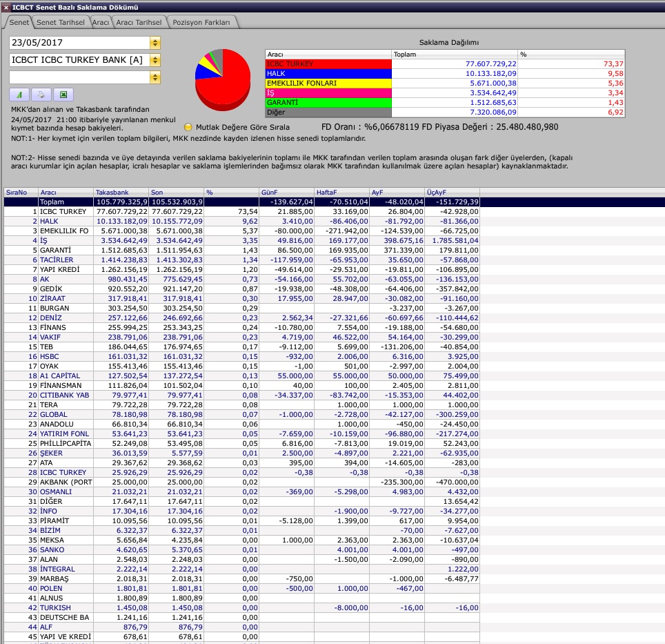The height and width of the screenshot is (644, 665).
Task: Expand the ICBCT ICBC TURKEY BANK [A] dropdown arrow
Action: (x=155, y=60)
